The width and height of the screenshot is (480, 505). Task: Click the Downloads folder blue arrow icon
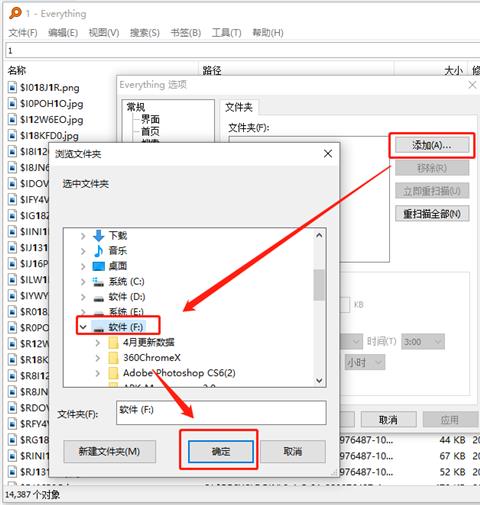point(98,236)
